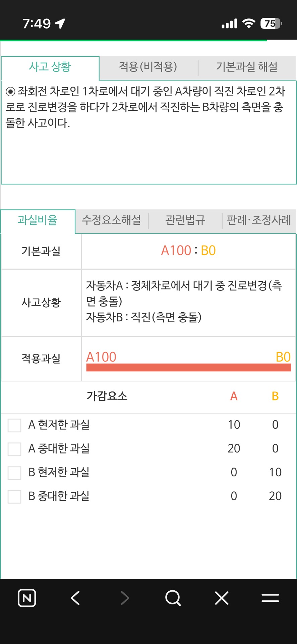Open search with the magnifier icon
297x644 pixels.
pos(173,598)
